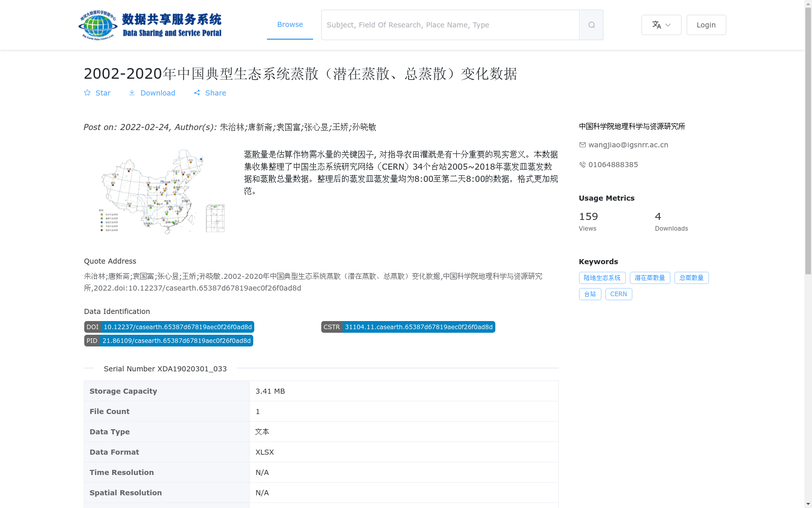
Task: Click the 文本 data type value
Action: pos(262,432)
